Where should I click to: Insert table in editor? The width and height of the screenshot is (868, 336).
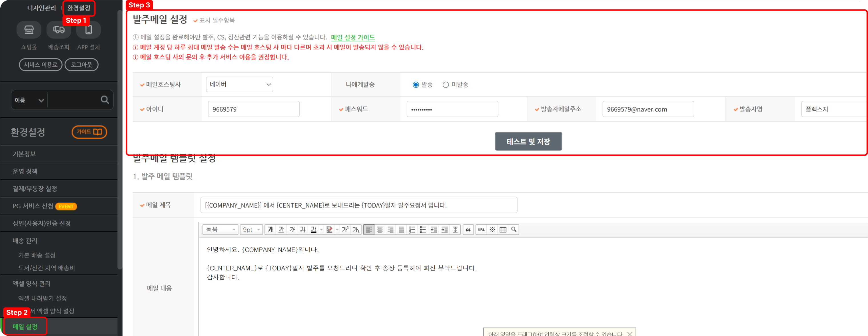click(x=503, y=229)
